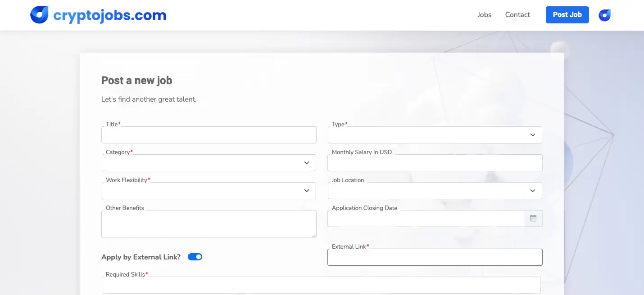Click the cryptojobs logo icon in header
Image resolution: width=644 pixels, height=295 pixels.
coord(39,15)
